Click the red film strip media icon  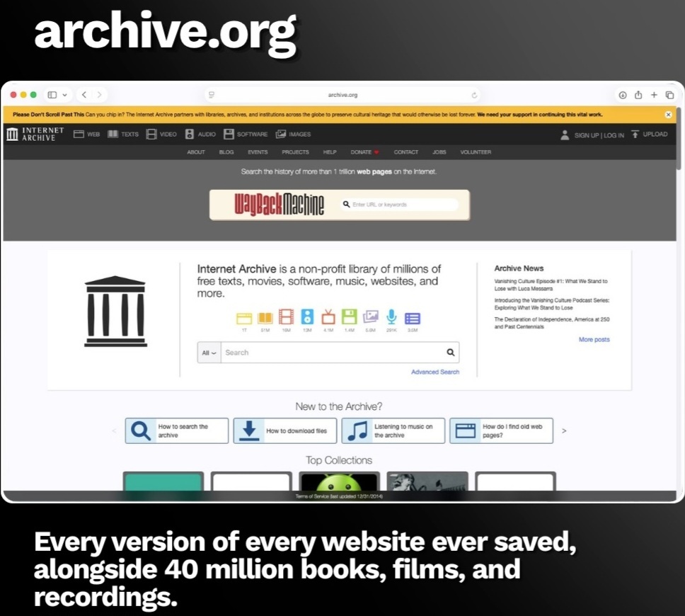286,317
